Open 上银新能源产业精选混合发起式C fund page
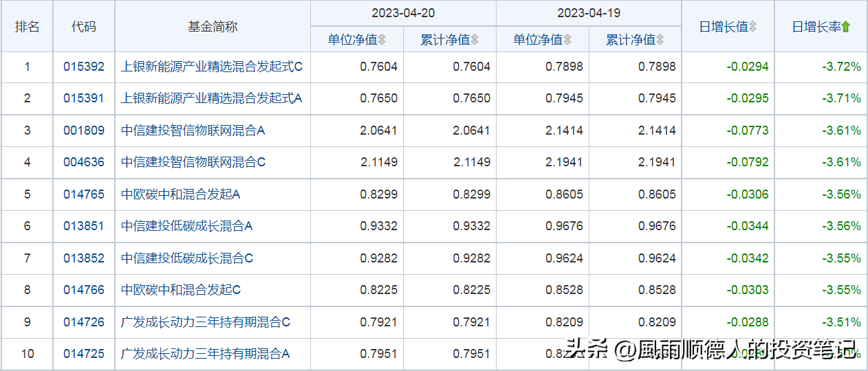Image resolution: width=868 pixels, height=371 pixels. [x=212, y=67]
